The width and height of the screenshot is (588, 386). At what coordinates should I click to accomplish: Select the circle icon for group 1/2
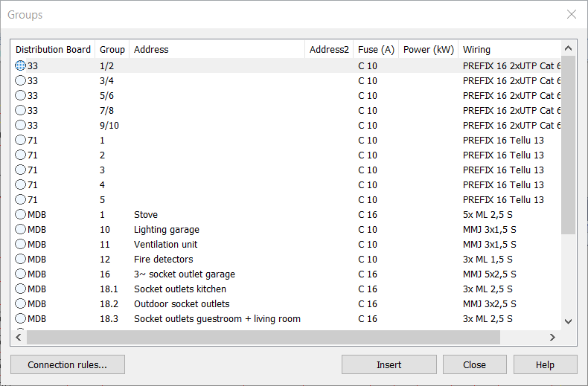tap(21, 65)
